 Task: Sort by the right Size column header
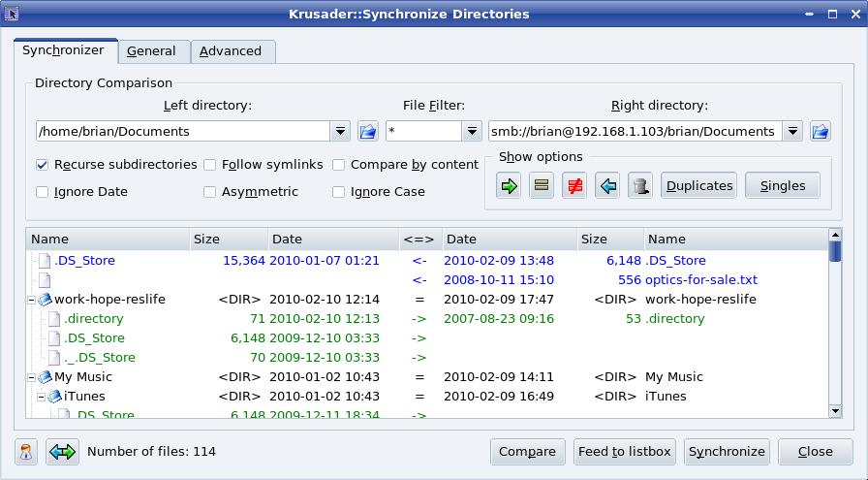610,239
